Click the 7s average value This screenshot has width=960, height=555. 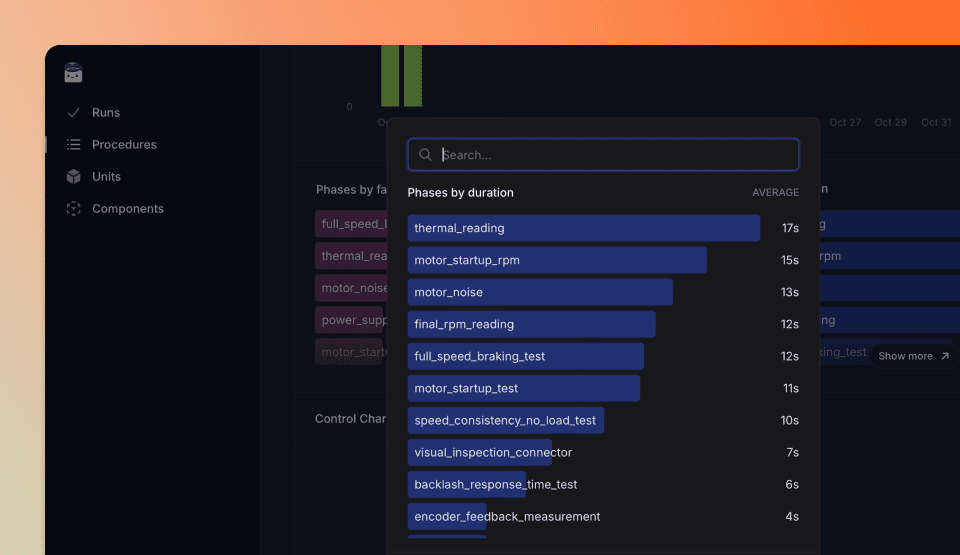click(x=792, y=452)
